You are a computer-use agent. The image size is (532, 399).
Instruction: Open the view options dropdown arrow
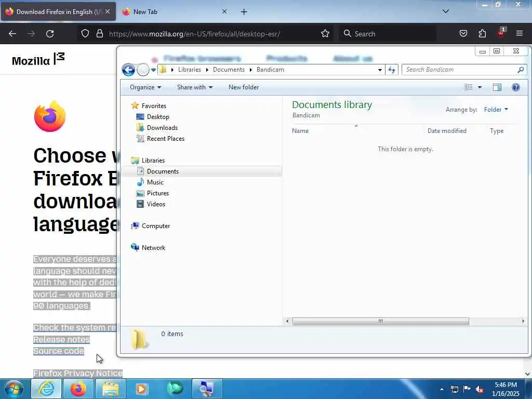click(480, 87)
